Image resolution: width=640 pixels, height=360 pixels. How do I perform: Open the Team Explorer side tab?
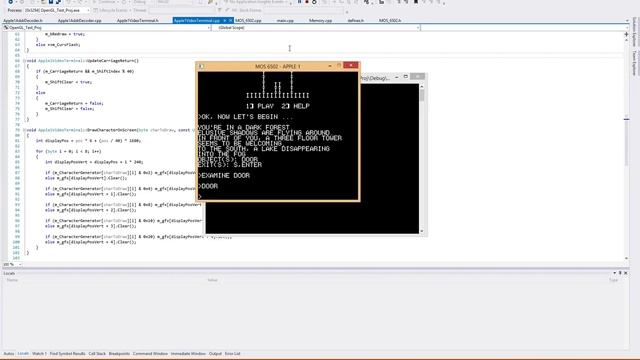click(634, 63)
